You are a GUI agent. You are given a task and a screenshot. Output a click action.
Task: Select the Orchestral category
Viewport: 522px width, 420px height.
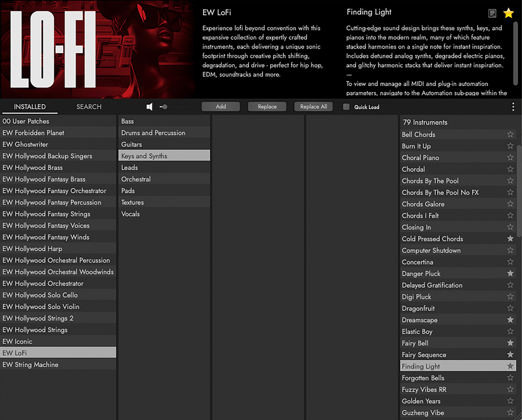click(x=164, y=179)
